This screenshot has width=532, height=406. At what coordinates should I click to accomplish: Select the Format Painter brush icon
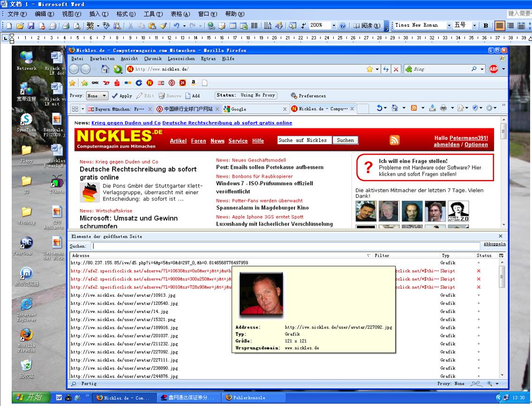point(163,26)
